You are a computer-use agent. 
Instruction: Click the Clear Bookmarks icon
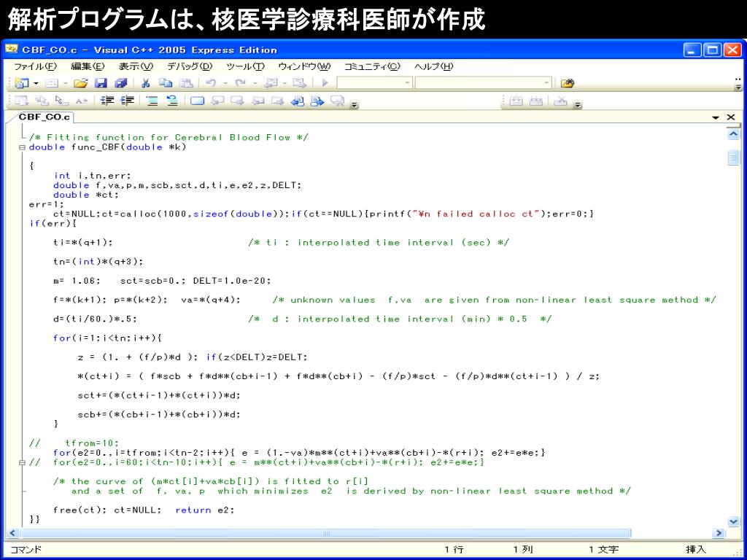click(337, 101)
